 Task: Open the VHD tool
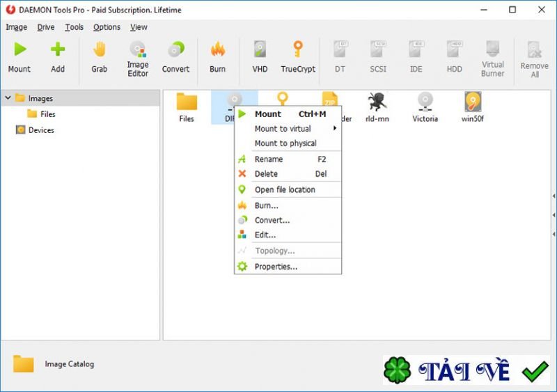click(260, 58)
